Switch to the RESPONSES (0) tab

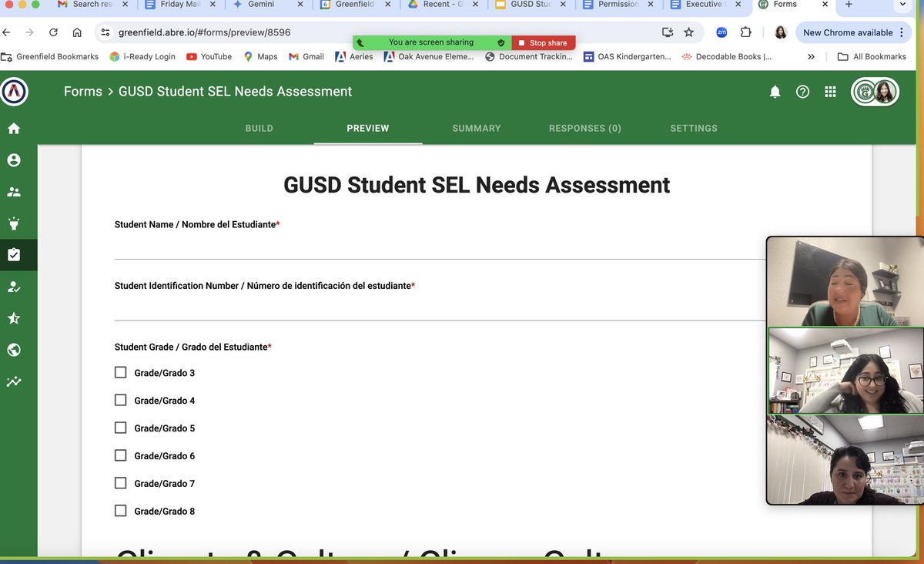[584, 128]
